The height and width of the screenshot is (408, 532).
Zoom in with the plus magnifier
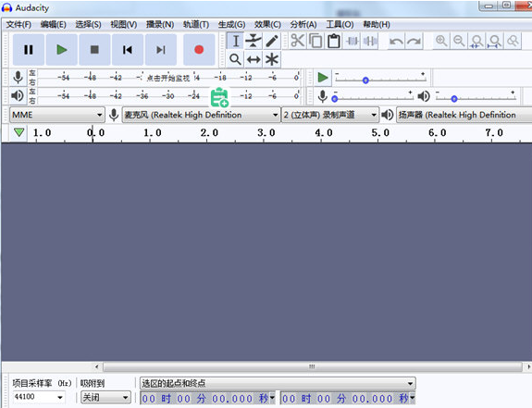click(441, 41)
